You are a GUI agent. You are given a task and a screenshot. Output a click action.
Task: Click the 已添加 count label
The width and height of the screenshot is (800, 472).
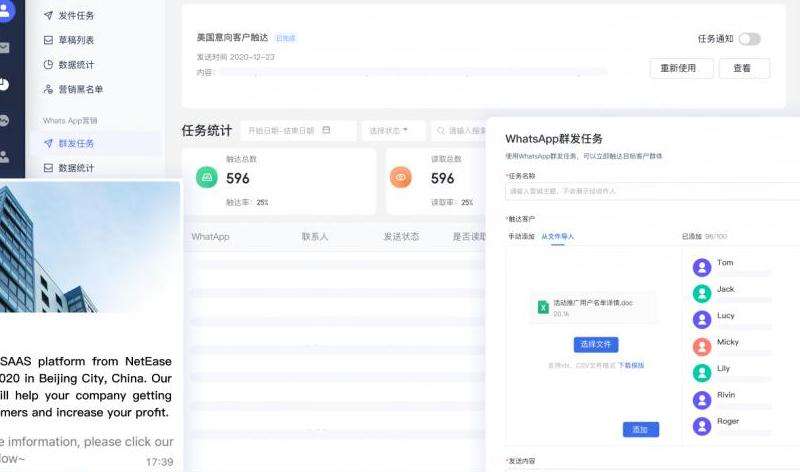tap(704, 236)
